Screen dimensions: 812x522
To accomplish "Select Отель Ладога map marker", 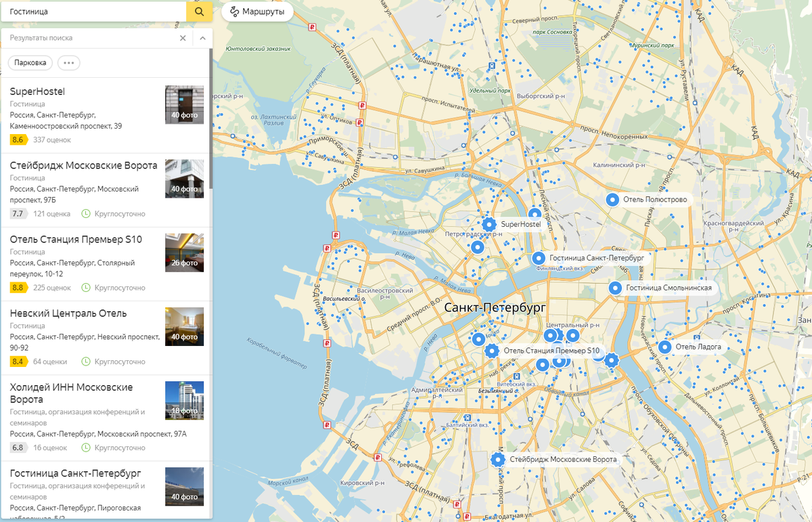I will point(664,347).
